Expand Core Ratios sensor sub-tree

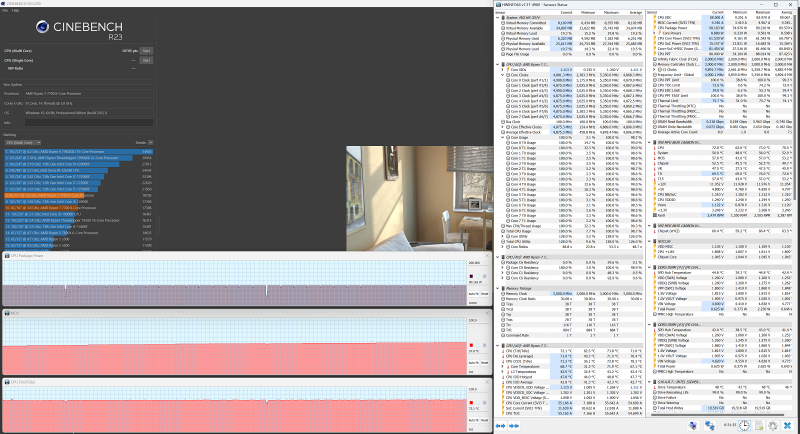pyautogui.click(x=503, y=247)
